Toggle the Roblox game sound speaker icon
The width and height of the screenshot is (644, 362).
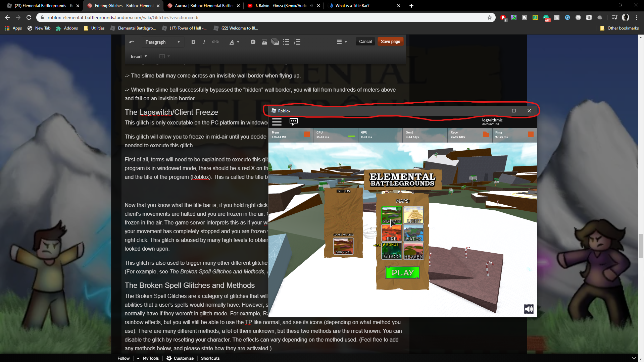529,309
